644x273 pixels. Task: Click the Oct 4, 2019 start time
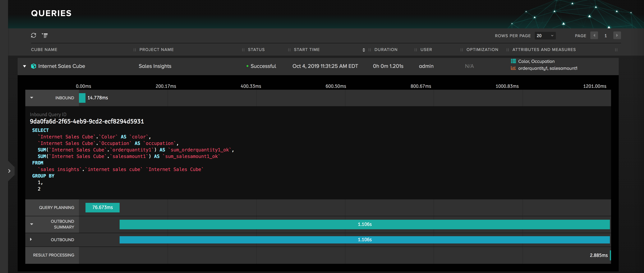[325, 66]
